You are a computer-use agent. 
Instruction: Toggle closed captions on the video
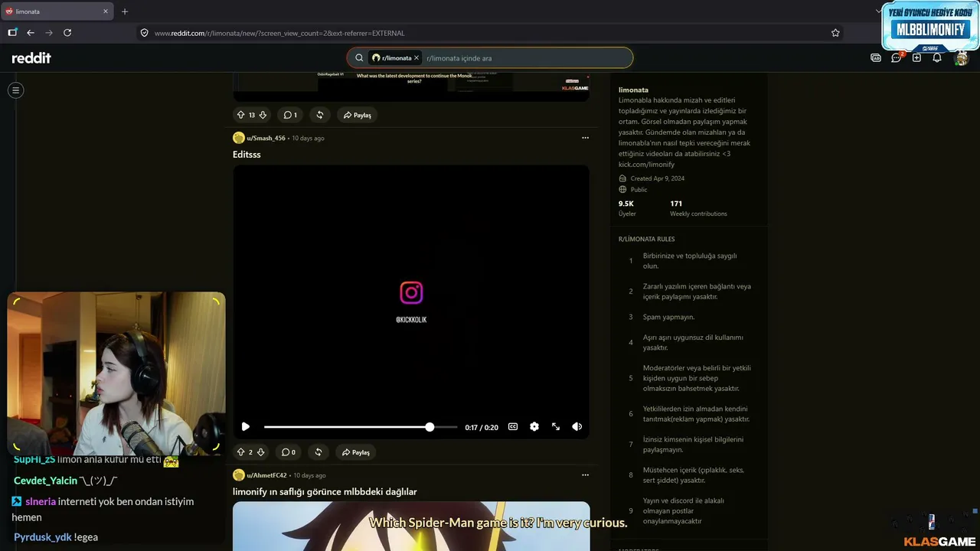pos(513,427)
